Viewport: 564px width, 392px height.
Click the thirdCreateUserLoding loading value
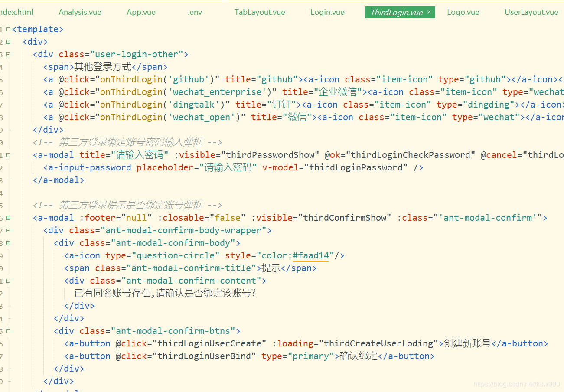(379, 343)
